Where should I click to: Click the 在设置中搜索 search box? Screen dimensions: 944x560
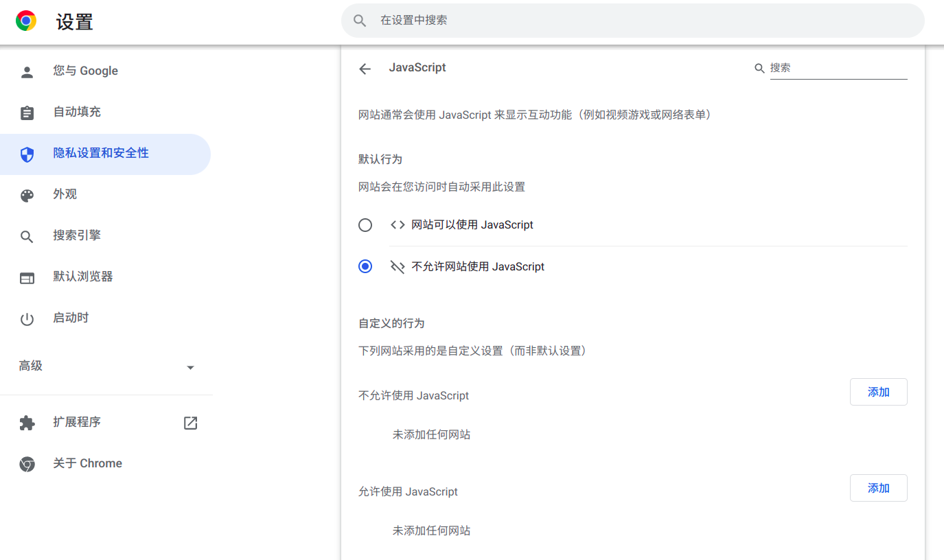pyautogui.click(x=632, y=21)
